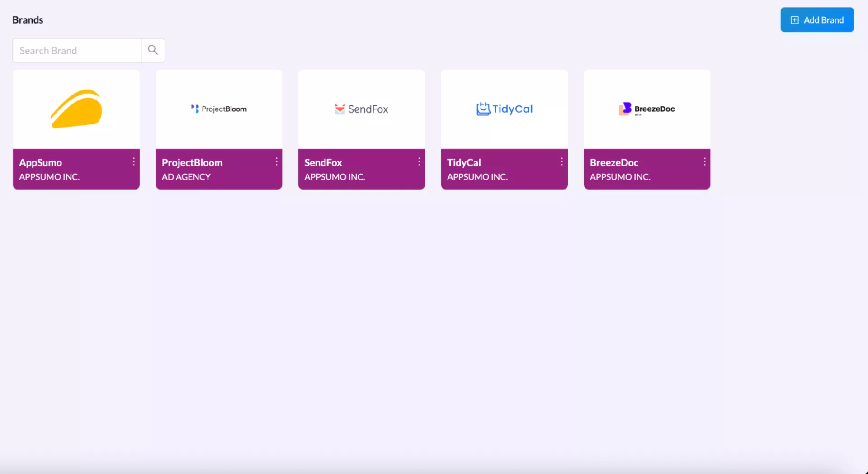Viewport: 868px width, 474px height.
Task: Click the search magnifier icon
Action: [153, 50]
